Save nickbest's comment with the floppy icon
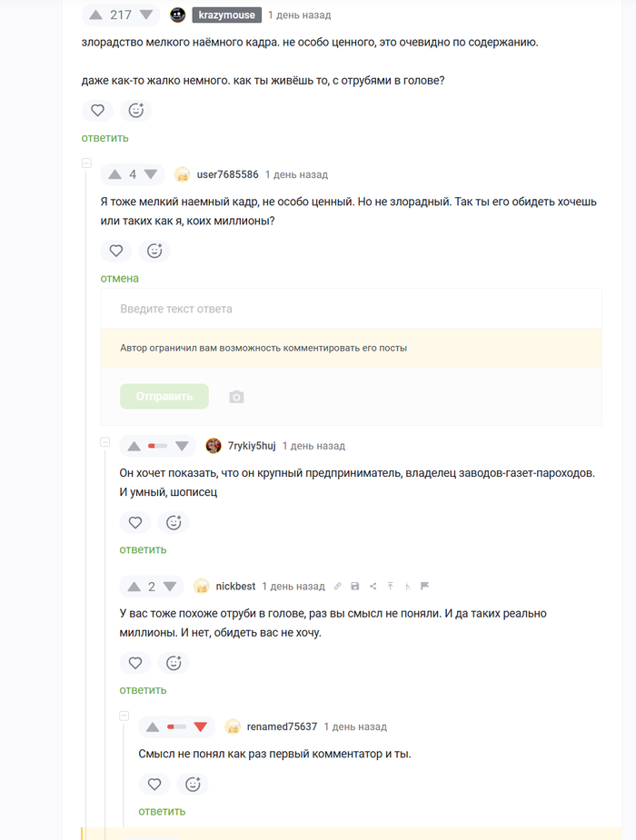Screen dimensions: 636x840 click(355, 587)
